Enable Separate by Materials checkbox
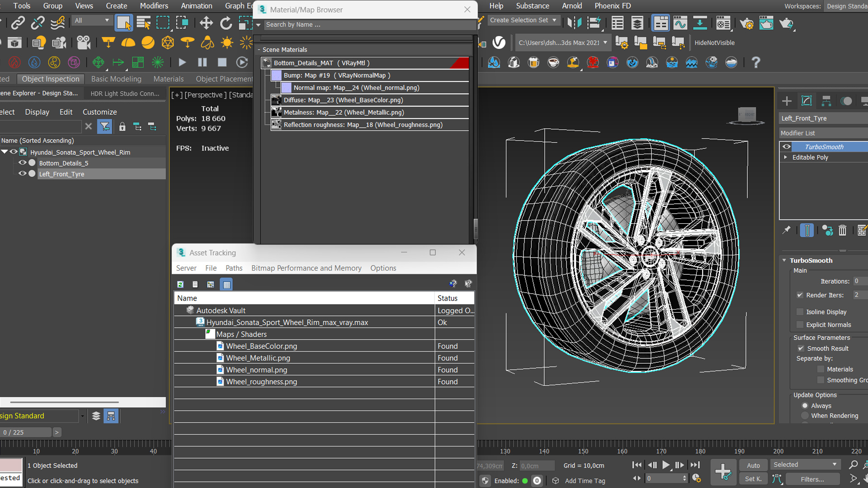 pos(821,369)
